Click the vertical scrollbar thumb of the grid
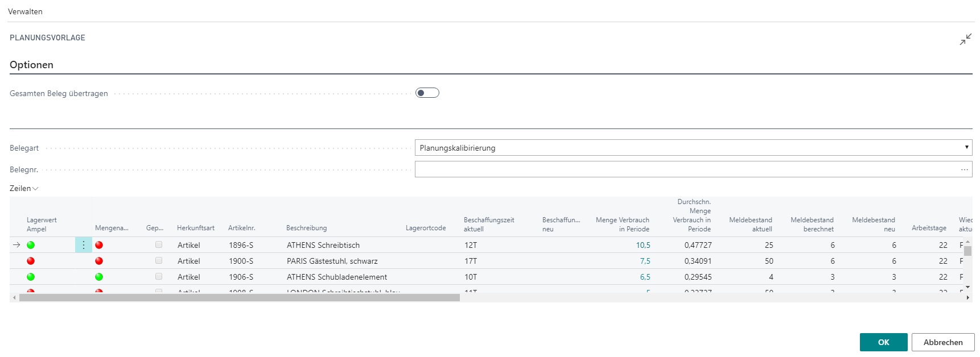The height and width of the screenshot is (357, 980). 967,251
